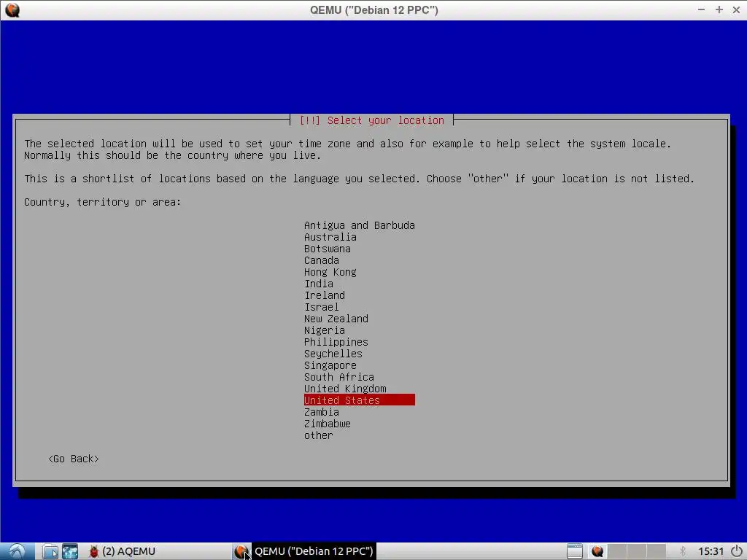Click the window-list icon in the system tray

tap(575, 551)
